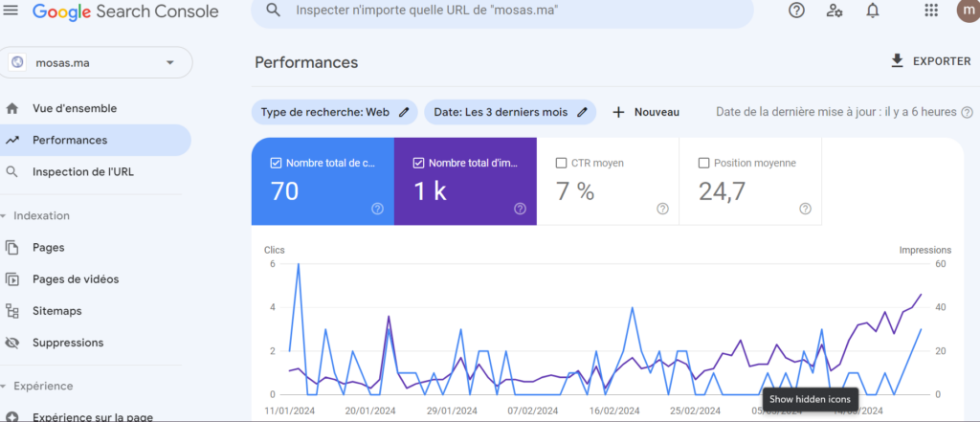
Task: Click the Help question mark icon
Action: click(x=796, y=11)
